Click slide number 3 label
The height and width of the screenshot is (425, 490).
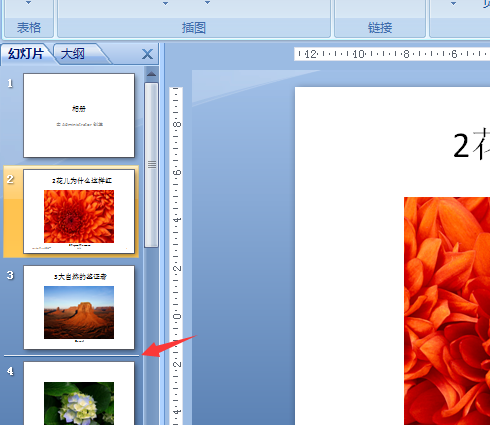click(x=10, y=275)
